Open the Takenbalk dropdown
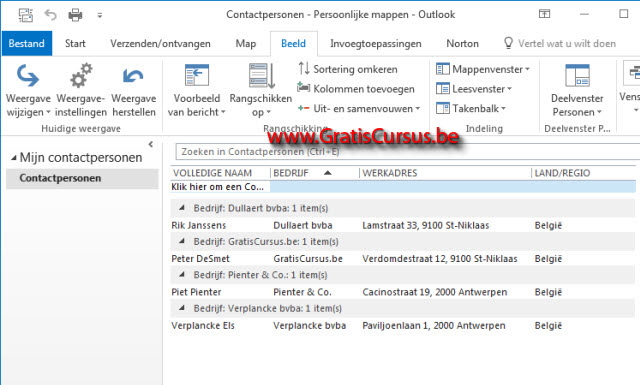The image size is (640, 385). (x=471, y=109)
